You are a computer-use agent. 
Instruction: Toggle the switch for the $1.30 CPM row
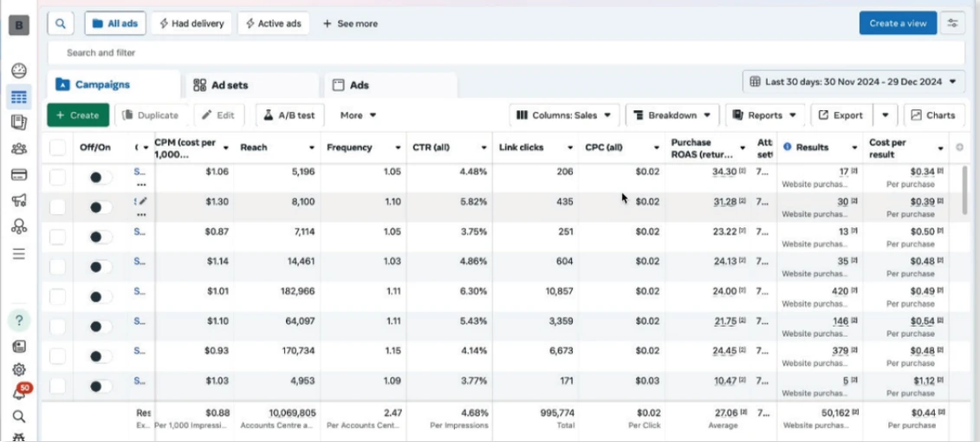(101, 207)
